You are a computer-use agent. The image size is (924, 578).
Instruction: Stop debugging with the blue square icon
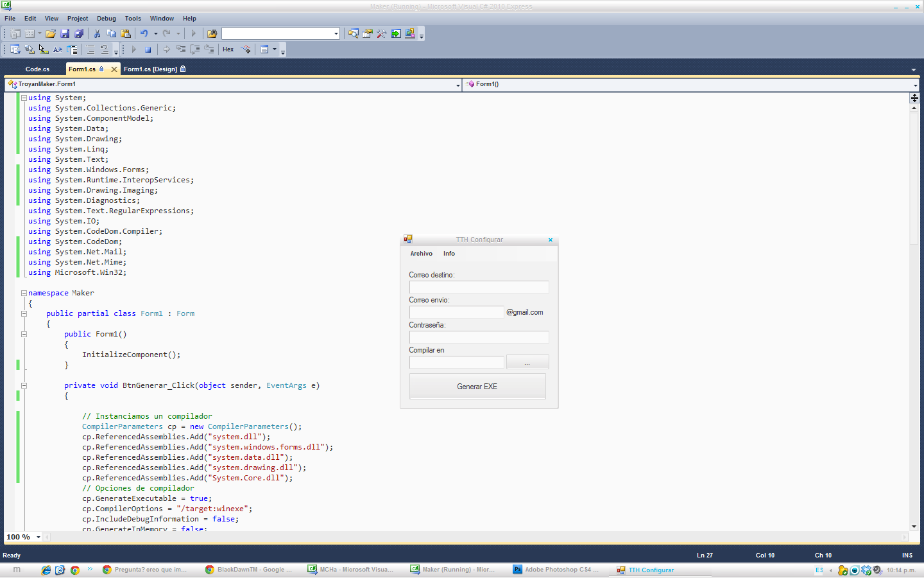pos(148,49)
